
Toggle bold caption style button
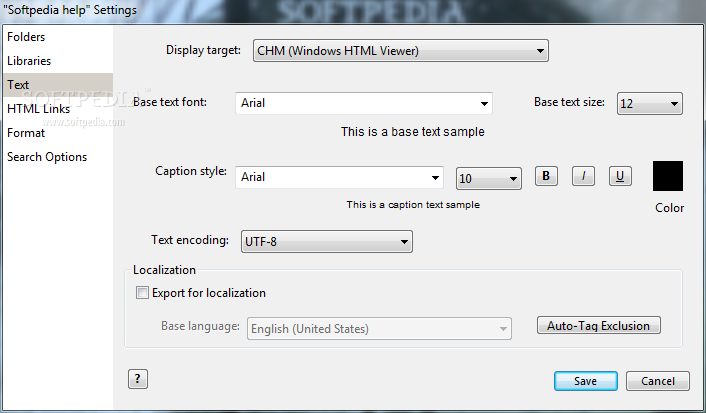click(x=546, y=176)
